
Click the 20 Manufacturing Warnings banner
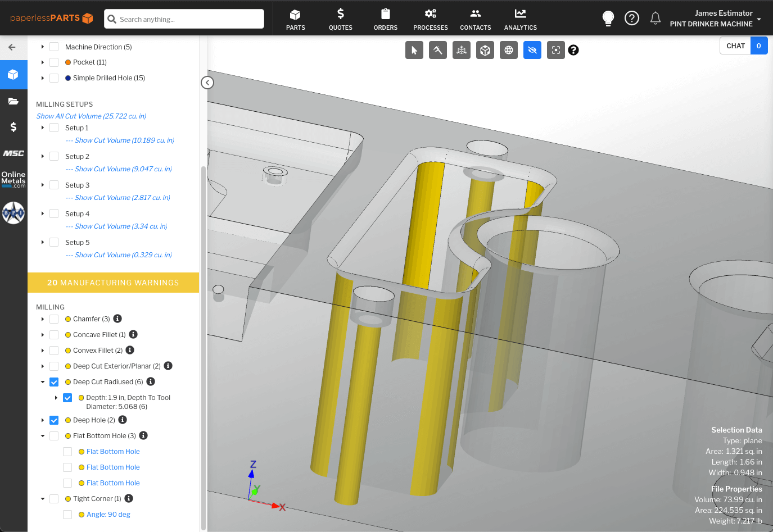[113, 283]
